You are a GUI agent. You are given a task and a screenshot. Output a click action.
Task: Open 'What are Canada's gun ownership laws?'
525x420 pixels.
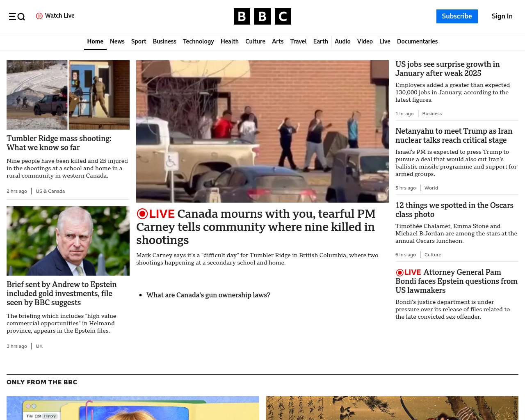point(208,295)
